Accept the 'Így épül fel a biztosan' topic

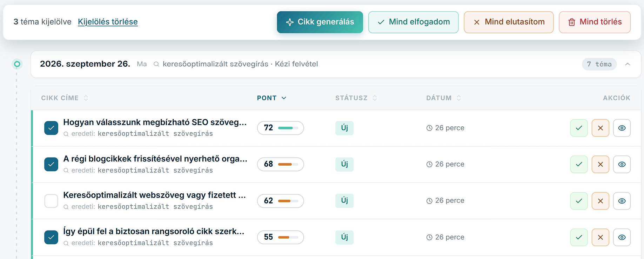[x=579, y=237]
